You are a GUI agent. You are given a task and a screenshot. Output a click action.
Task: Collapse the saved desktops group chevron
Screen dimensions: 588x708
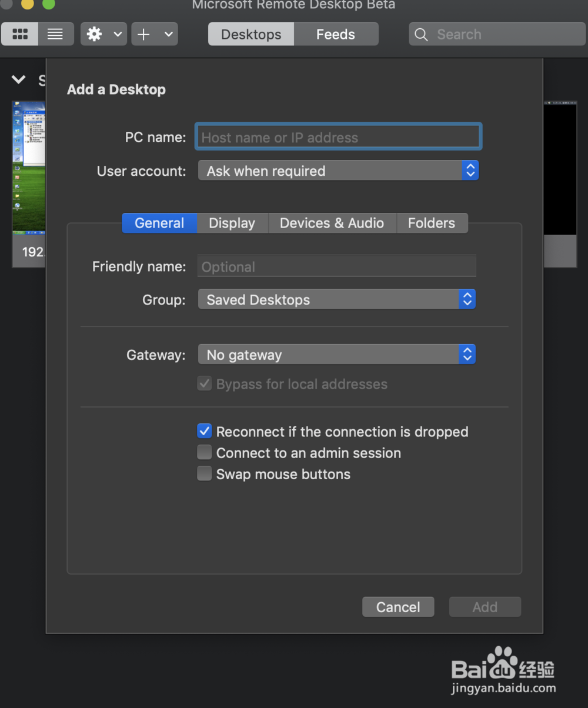point(19,79)
